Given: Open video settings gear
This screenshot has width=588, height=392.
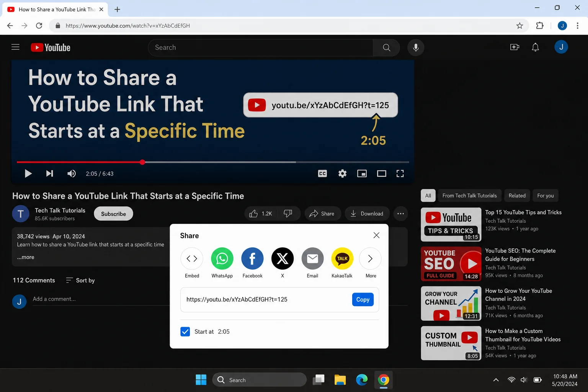Looking at the screenshot, I should (x=342, y=173).
